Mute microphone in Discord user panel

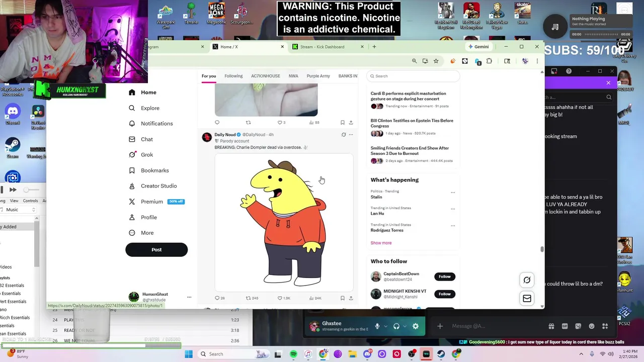(x=377, y=326)
